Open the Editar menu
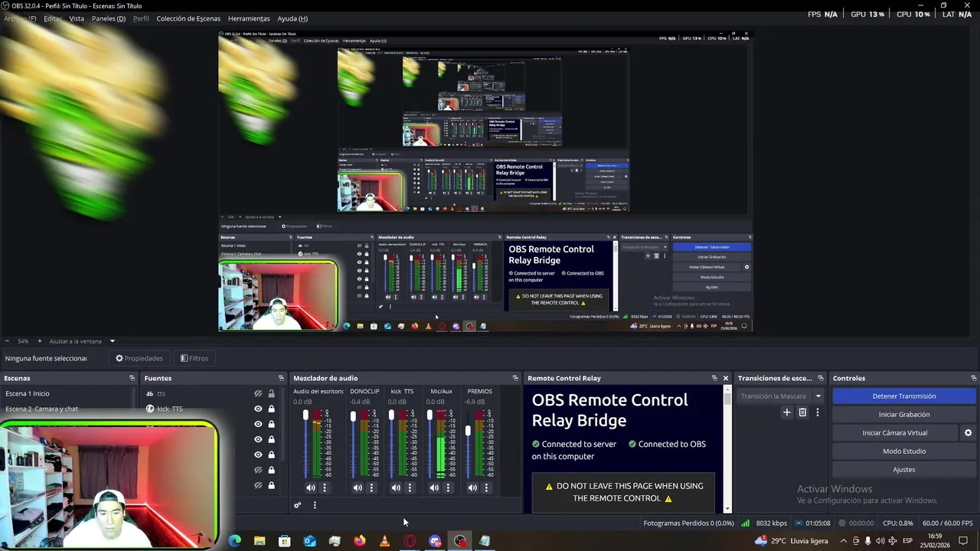This screenshot has height=551, width=980. (52, 18)
